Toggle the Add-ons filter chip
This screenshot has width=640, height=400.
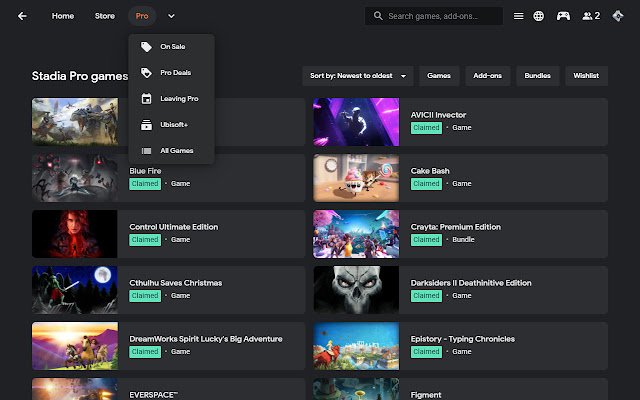pyautogui.click(x=487, y=76)
